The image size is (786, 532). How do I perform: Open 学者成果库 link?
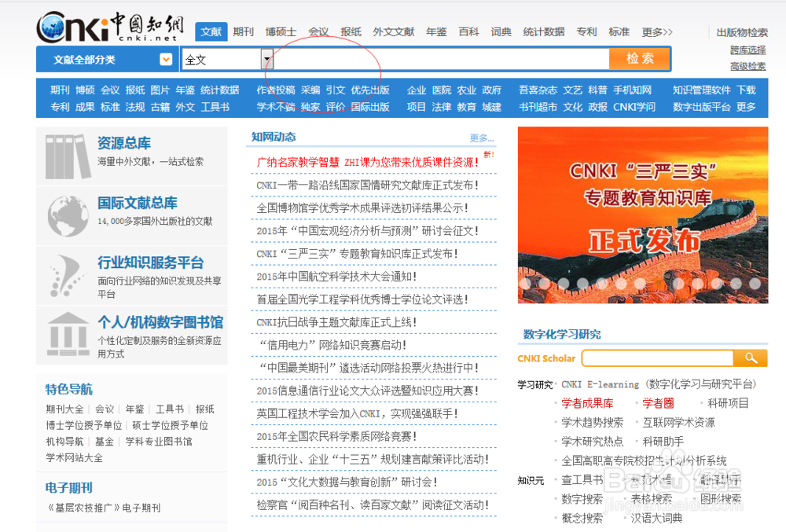point(587,403)
